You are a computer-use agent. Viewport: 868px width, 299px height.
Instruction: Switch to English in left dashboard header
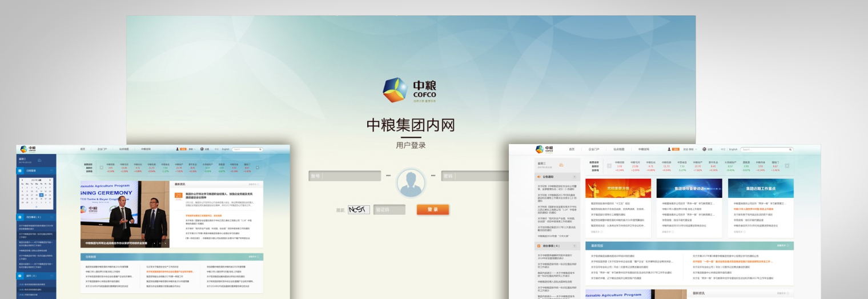pos(226,149)
